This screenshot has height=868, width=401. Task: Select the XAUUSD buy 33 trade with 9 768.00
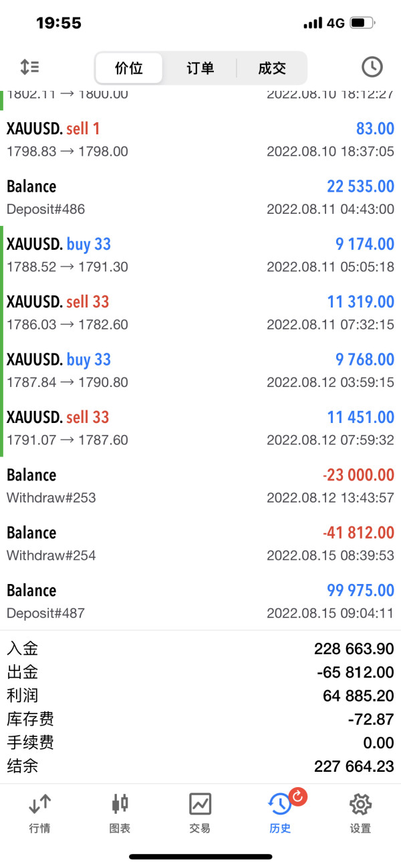(x=200, y=370)
